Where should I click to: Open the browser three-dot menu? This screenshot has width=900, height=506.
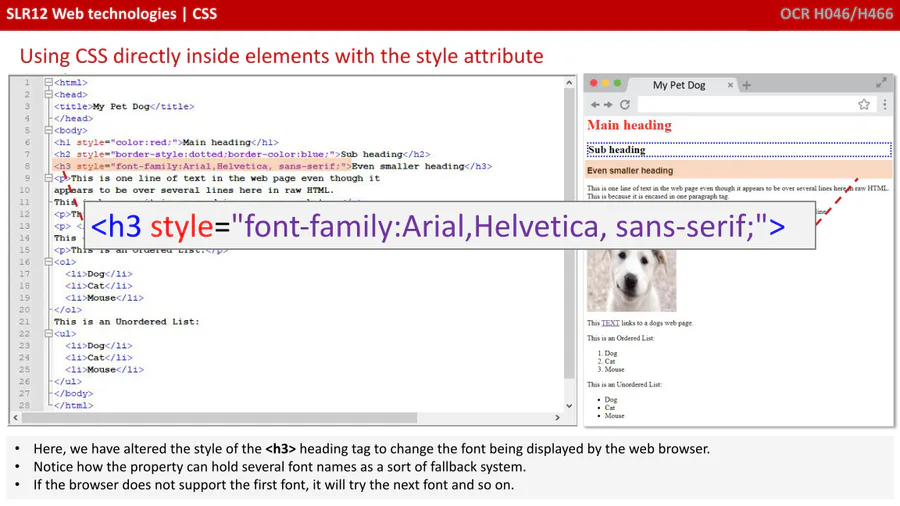coord(884,105)
